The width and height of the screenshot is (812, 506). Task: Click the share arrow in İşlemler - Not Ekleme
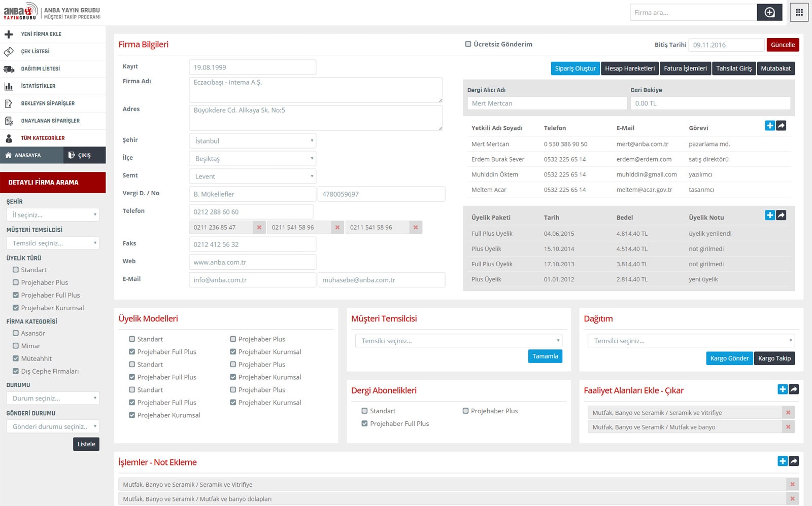[794, 461]
